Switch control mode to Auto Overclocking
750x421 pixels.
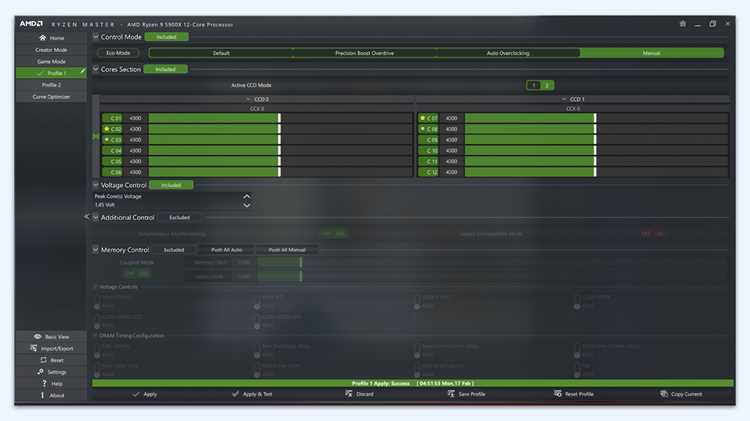[508, 53]
